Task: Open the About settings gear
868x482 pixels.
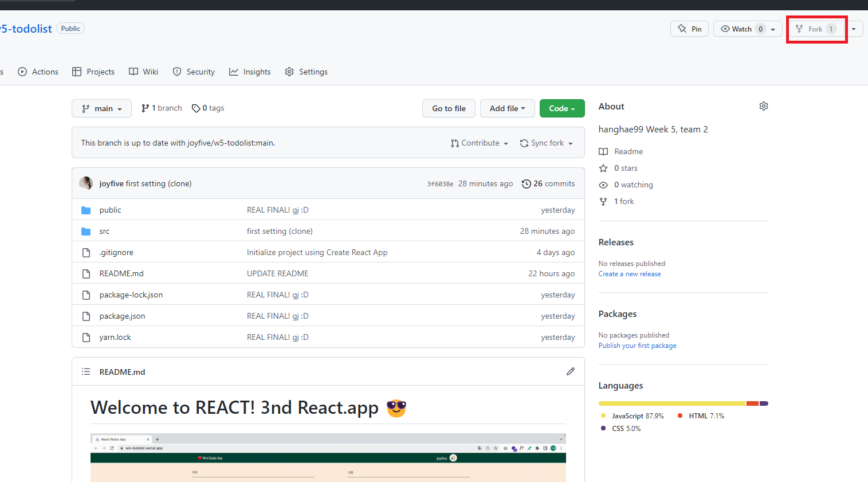Action: pos(763,106)
